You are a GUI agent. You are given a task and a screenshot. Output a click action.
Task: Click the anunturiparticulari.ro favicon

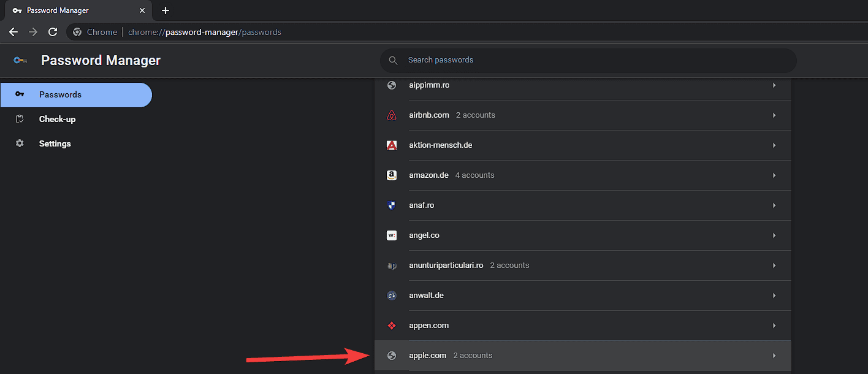coord(392,265)
